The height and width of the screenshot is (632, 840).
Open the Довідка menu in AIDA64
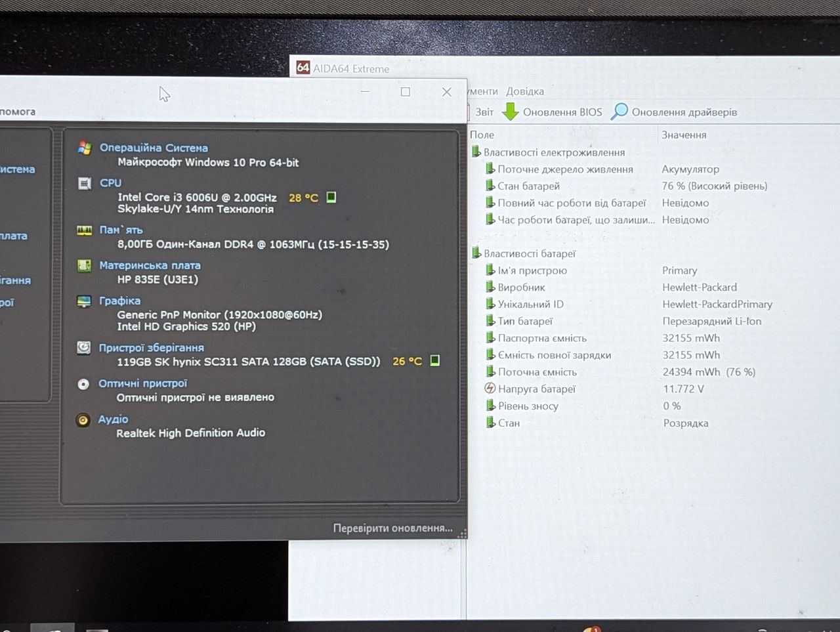click(x=525, y=91)
